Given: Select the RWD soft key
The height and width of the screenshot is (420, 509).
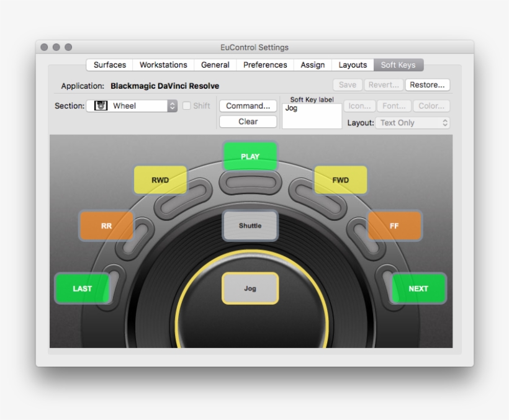Looking at the screenshot, I should (160, 179).
